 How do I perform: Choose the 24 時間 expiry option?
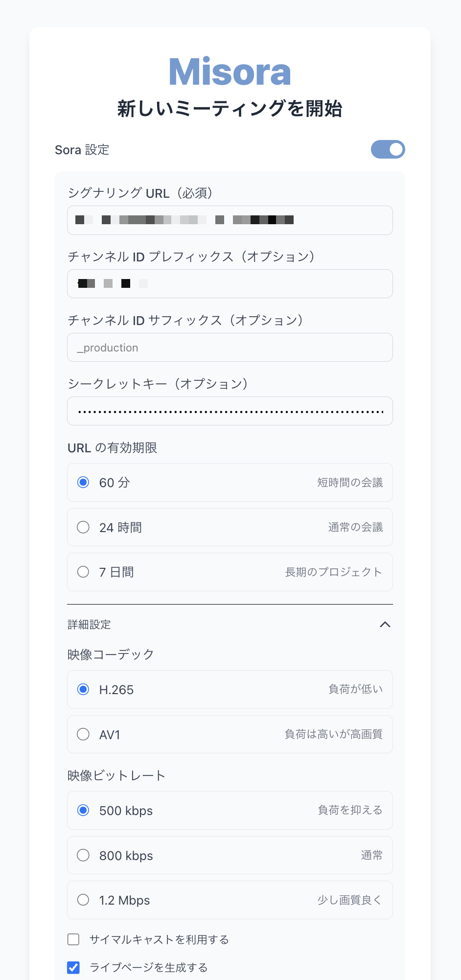(83, 527)
